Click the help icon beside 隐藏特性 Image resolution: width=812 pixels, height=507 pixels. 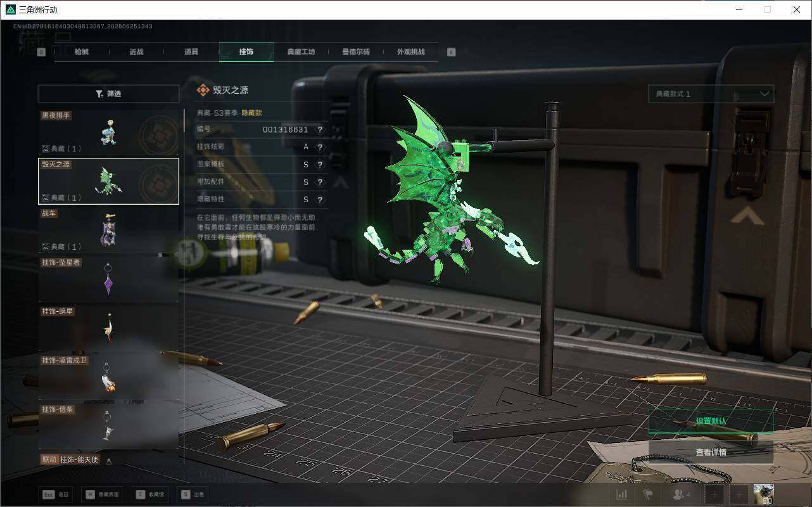pyautogui.click(x=320, y=200)
